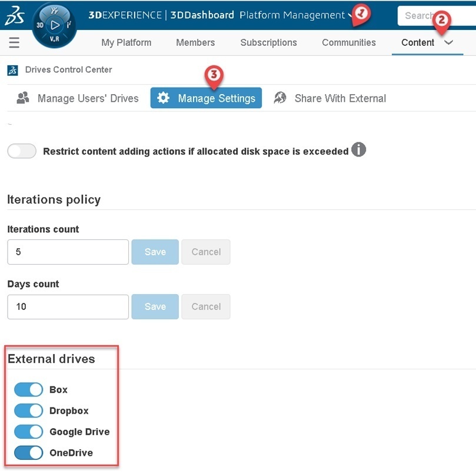The image size is (476, 474).
Task: Toggle restrict content adding switch
Action: coord(22,151)
